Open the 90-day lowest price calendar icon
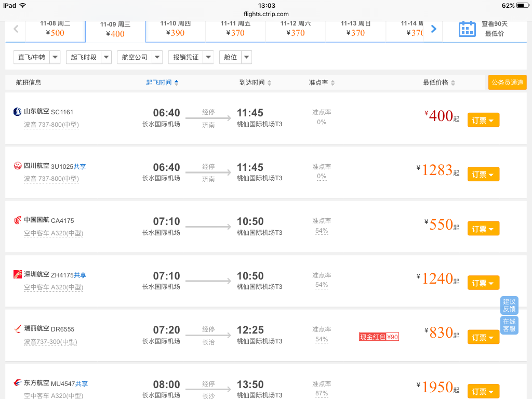This screenshot has height=399, width=532. click(x=467, y=29)
